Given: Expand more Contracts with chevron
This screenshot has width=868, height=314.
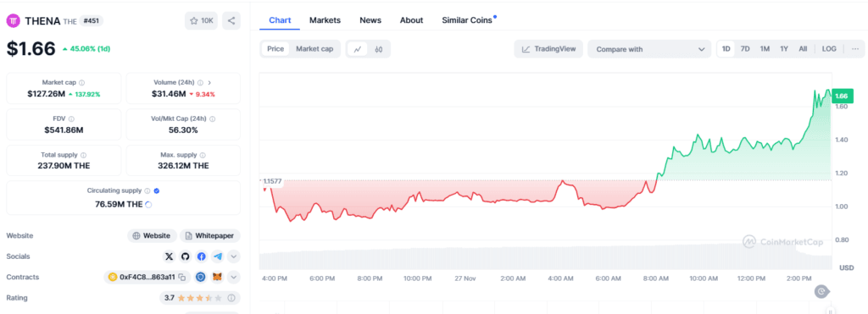Looking at the screenshot, I should pos(234,277).
